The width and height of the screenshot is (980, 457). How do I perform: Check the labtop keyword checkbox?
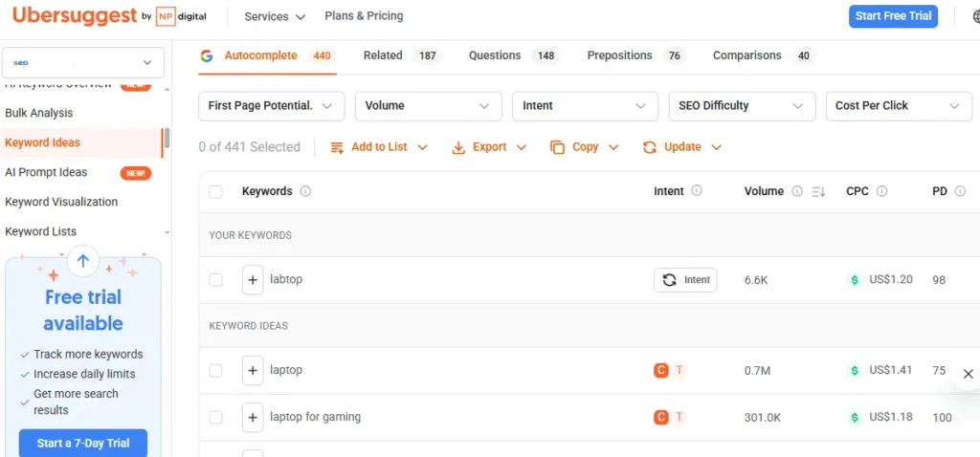tap(215, 280)
